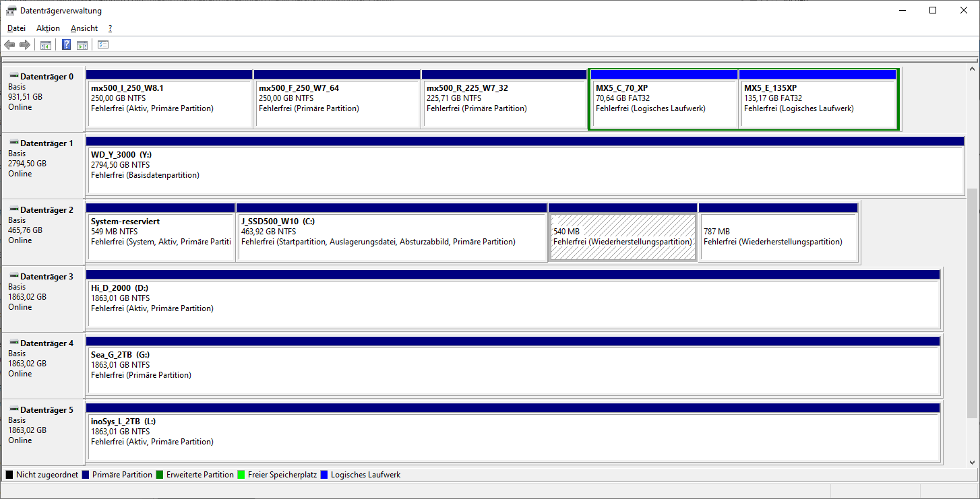
Task: Click the vertical scrollbar down arrow
Action: tap(973, 462)
